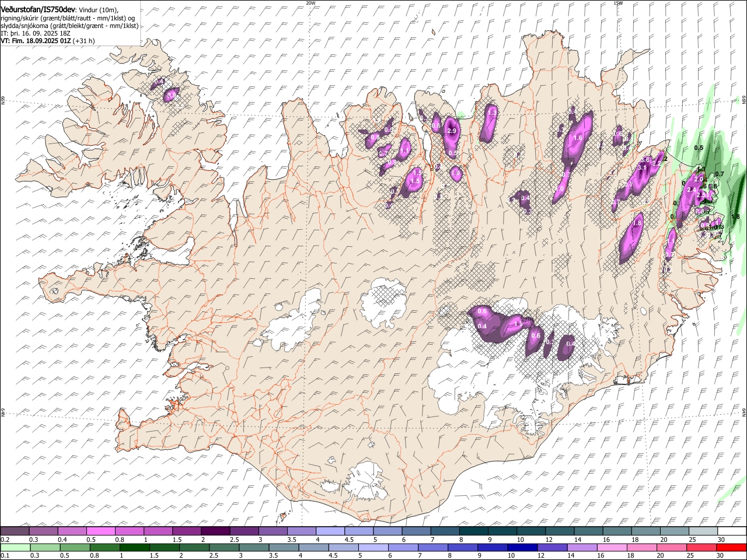
Task: Click the 2.9 snowfall value on the map
Action: (451, 131)
